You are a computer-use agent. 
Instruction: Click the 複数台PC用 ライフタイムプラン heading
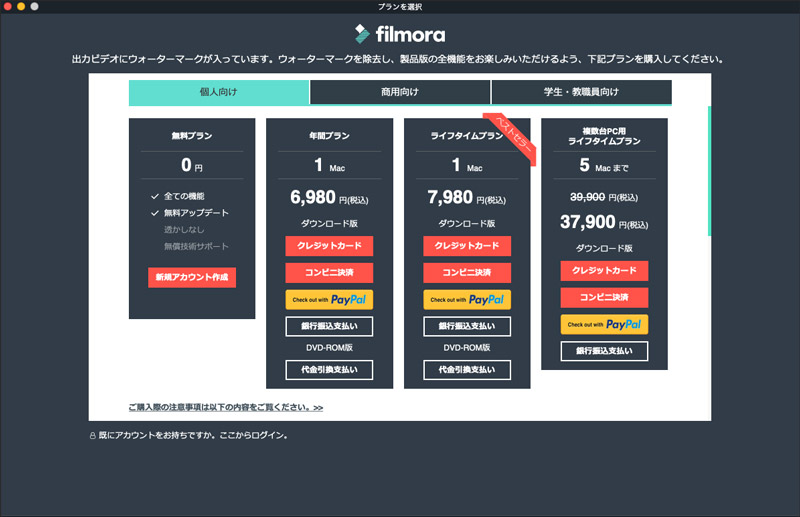(604, 136)
